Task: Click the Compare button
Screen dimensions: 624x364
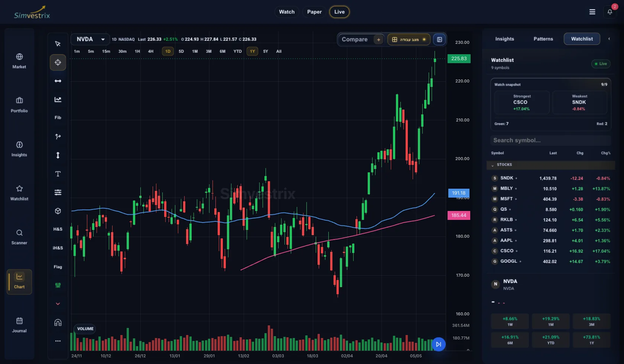Action: coord(355,39)
